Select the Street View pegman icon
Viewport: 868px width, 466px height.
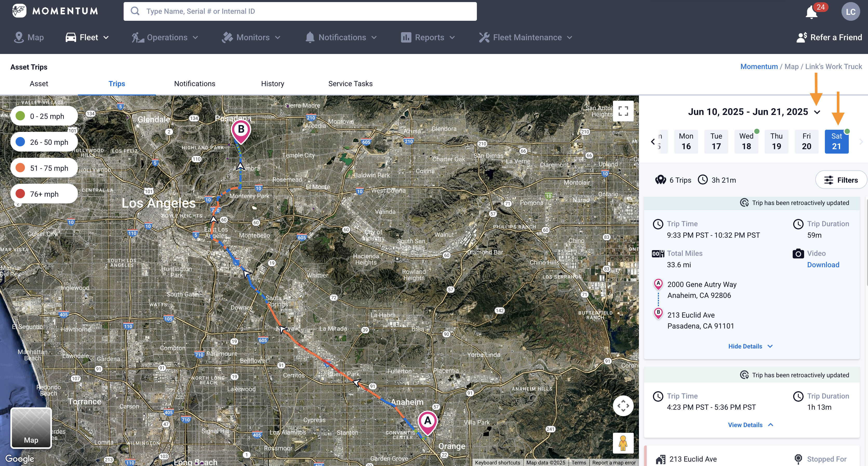point(623,443)
